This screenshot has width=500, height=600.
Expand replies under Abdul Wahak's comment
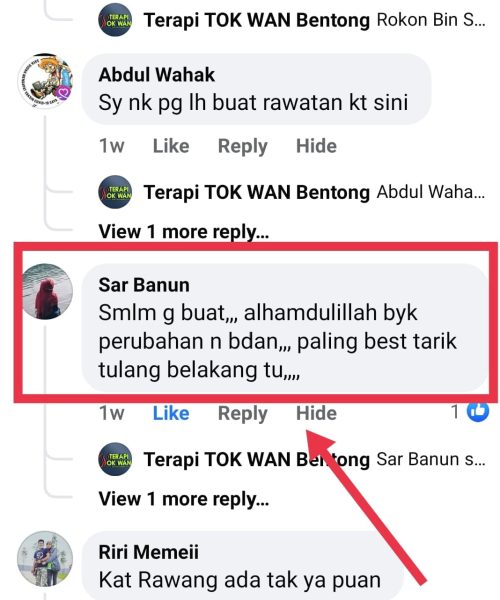184,232
